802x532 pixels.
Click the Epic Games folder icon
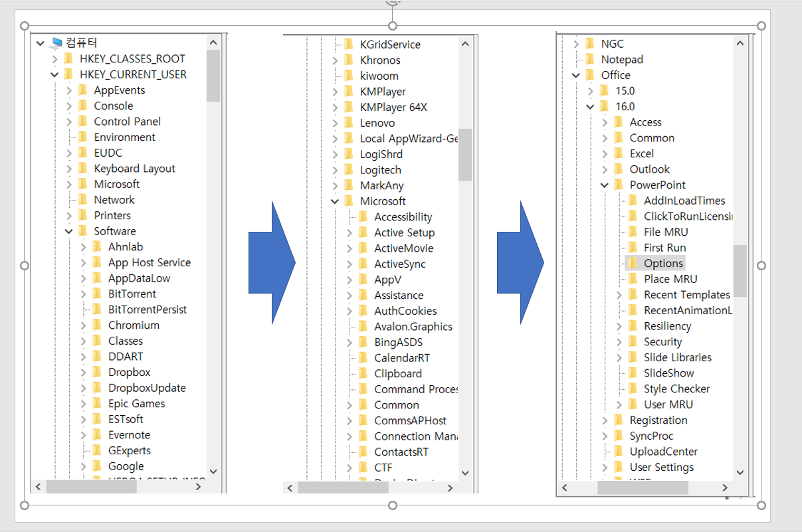(x=97, y=403)
